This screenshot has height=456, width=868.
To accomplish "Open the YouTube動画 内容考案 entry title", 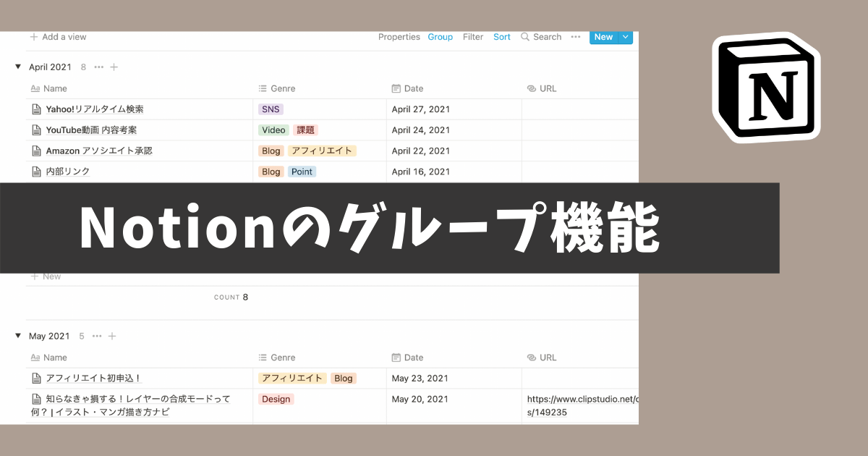I will coord(91,130).
